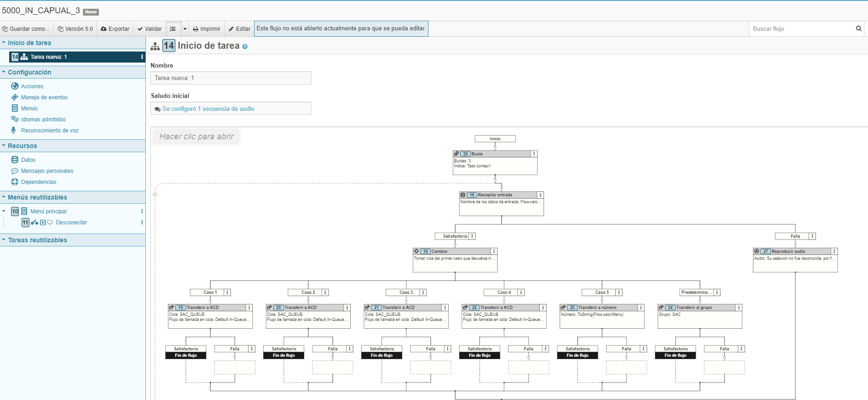Viewport: 868px width, 400px height.
Task: Click the Inicio node in the flow diagram
Action: [x=495, y=139]
